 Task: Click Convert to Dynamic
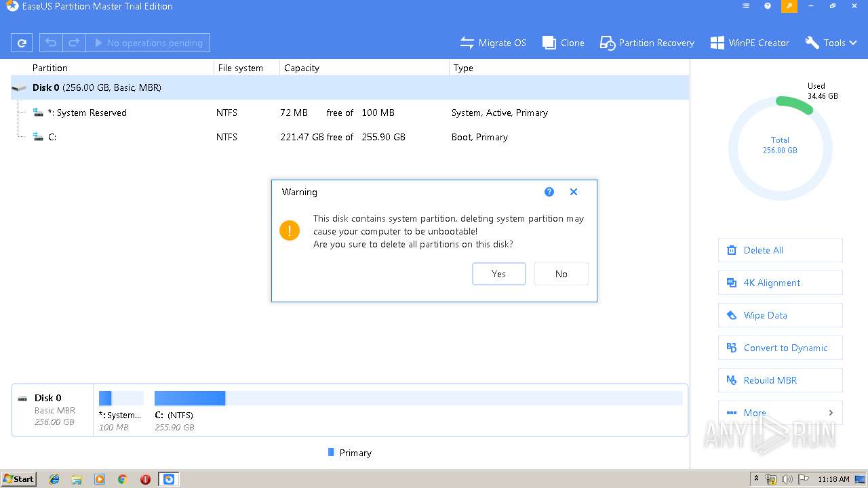[781, 348]
